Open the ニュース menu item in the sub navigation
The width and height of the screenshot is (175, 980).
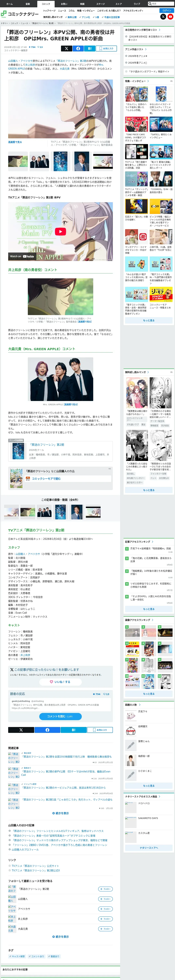[x=62, y=11]
